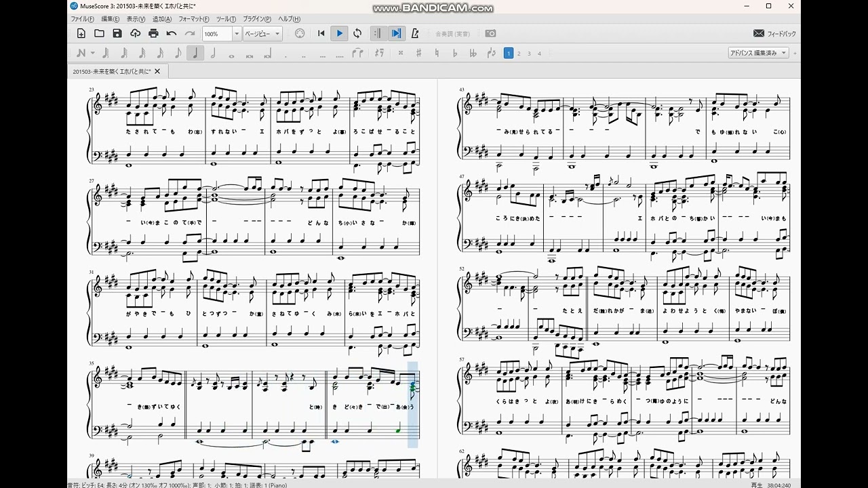The height and width of the screenshot is (488, 868).
Task: Select the 32nd note duration
Action: pos(142,53)
